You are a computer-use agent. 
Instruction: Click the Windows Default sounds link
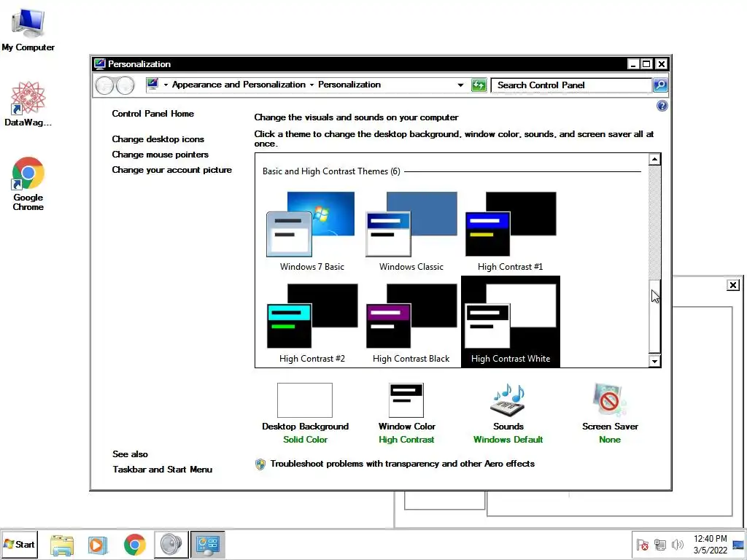[x=508, y=440]
